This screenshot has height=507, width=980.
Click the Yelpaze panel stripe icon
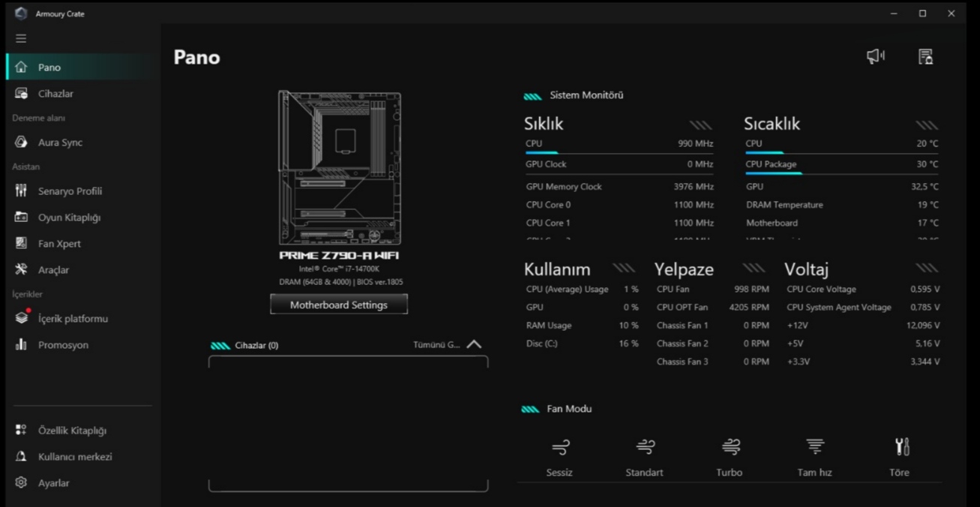pos(754,268)
